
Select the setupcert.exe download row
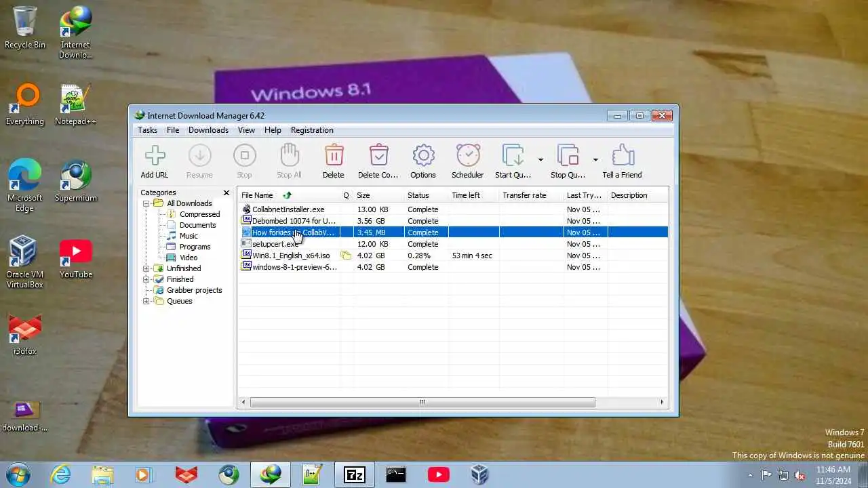(453, 244)
